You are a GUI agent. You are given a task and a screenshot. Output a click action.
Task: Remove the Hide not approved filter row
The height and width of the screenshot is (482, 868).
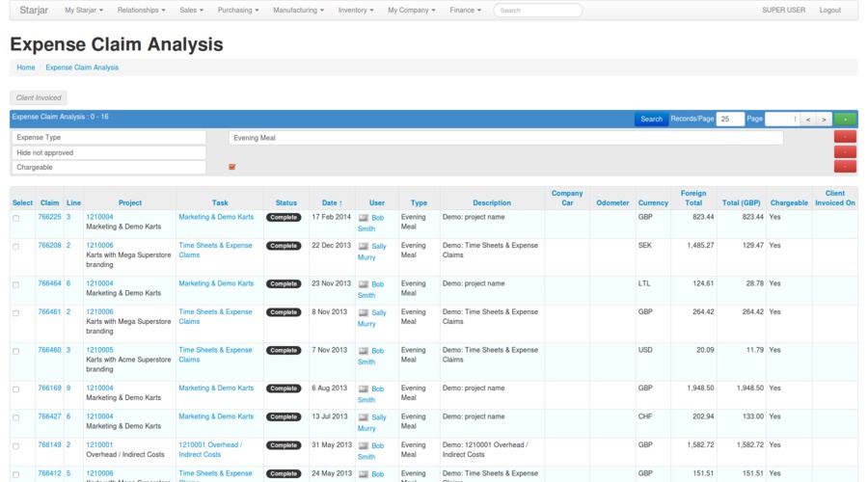pos(845,151)
